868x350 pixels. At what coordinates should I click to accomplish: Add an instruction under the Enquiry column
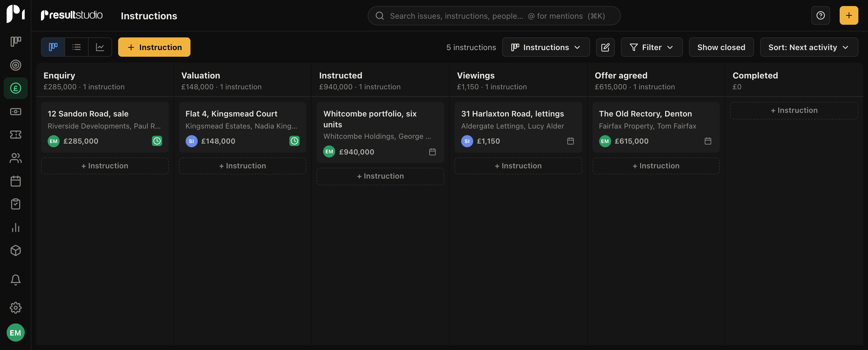(x=105, y=166)
